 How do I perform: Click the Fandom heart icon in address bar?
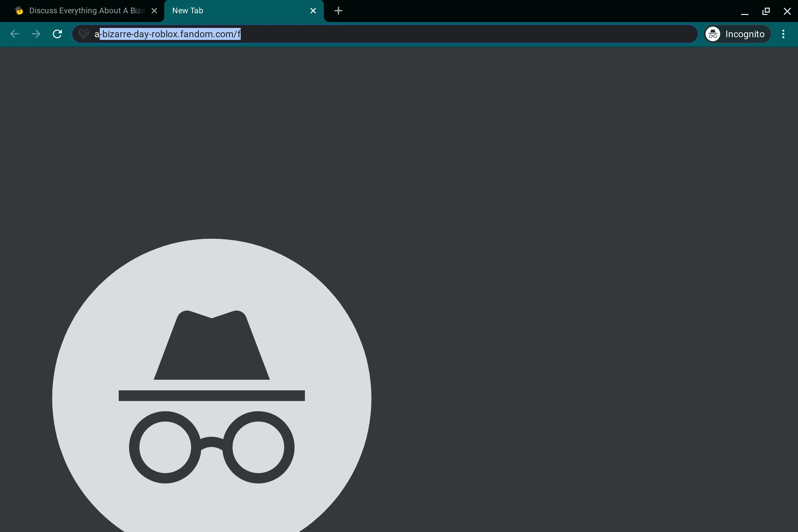(83, 34)
